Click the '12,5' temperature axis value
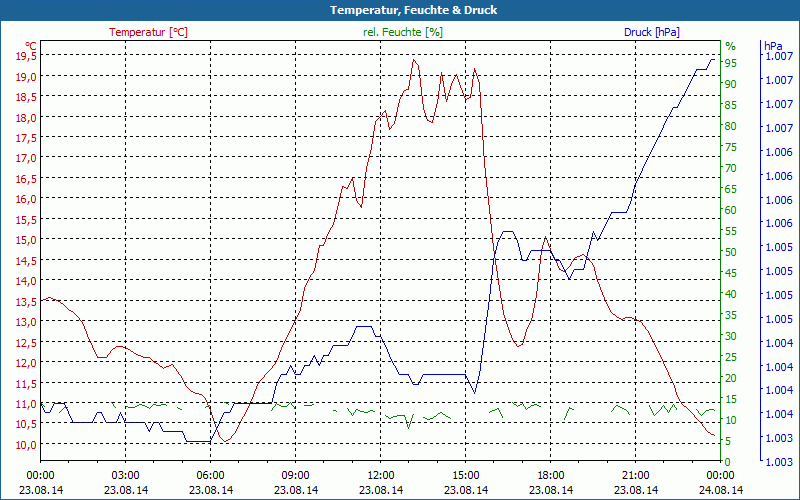The image size is (800, 500). tap(26, 342)
